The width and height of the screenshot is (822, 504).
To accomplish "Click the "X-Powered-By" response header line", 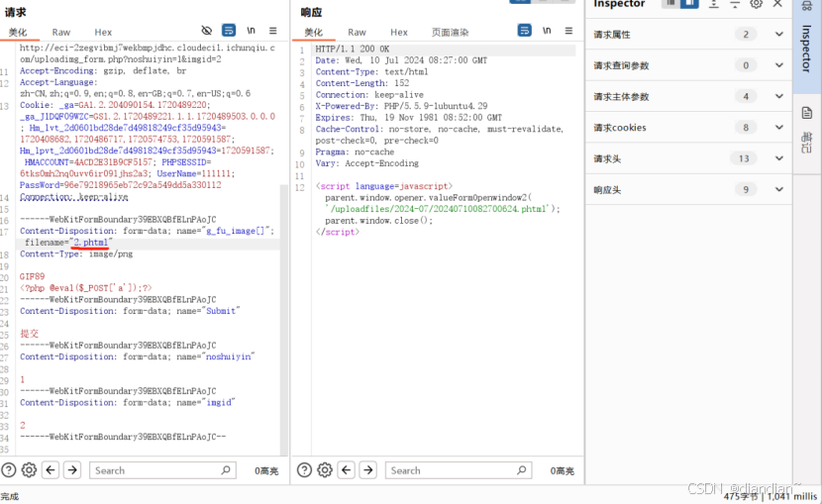I will pyautogui.click(x=401, y=106).
